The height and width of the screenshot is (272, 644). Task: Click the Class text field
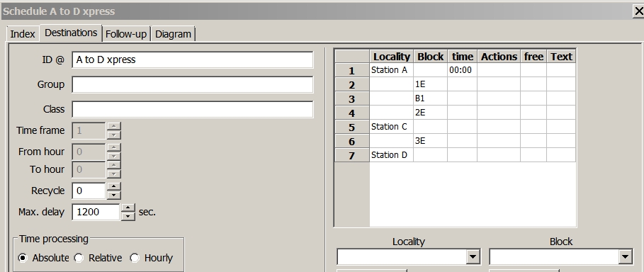(x=193, y=109)
